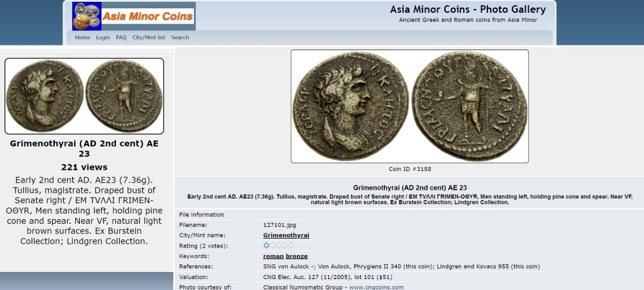This screenshot has height=290, width=644.
Task: Open the Login menu item
Action: (102, 37)
